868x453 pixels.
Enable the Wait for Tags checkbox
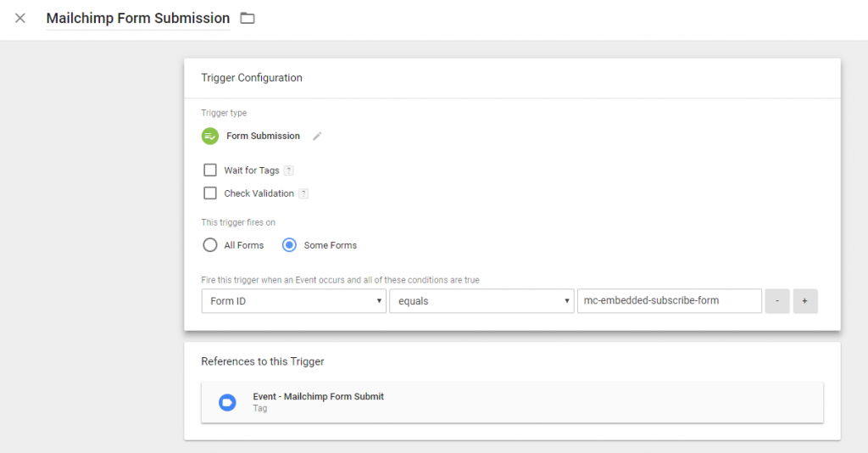tap(210, 170)
